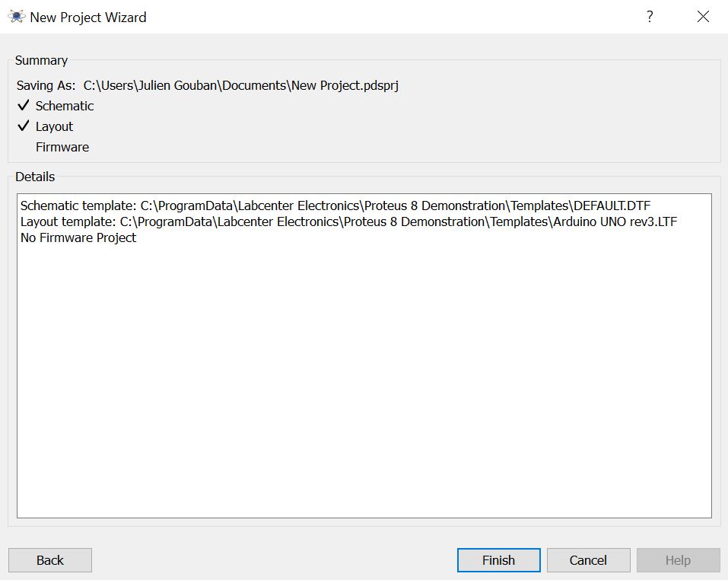
Task: Click the greyed-out Help button
Action: pos(678,560)
